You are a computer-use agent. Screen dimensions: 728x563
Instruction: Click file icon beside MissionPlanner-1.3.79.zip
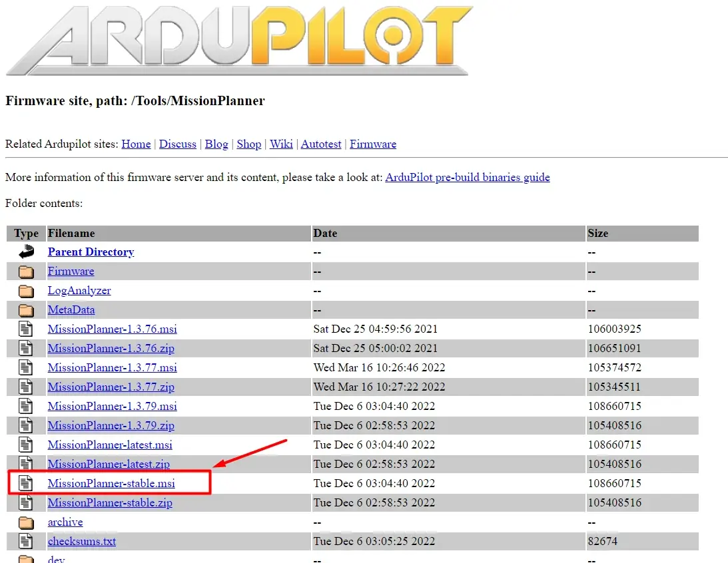tap(25, 425)
